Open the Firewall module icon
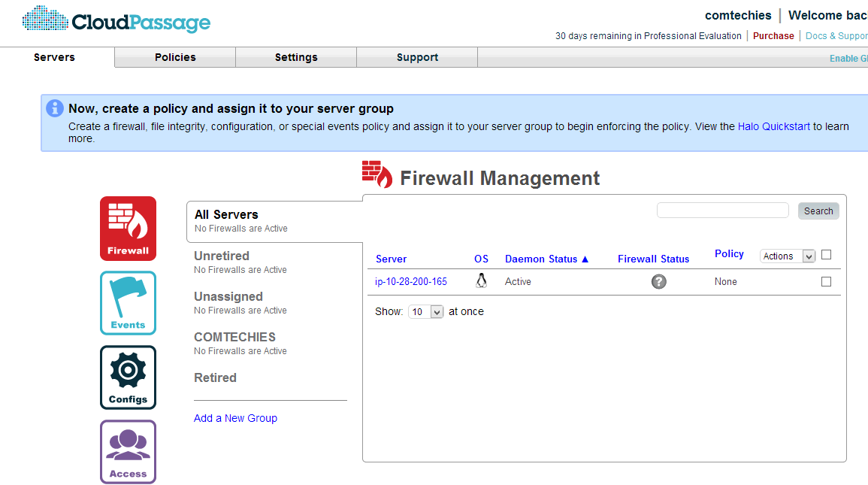Viewport: 868px width, 485px height. [x=128, y=228]
